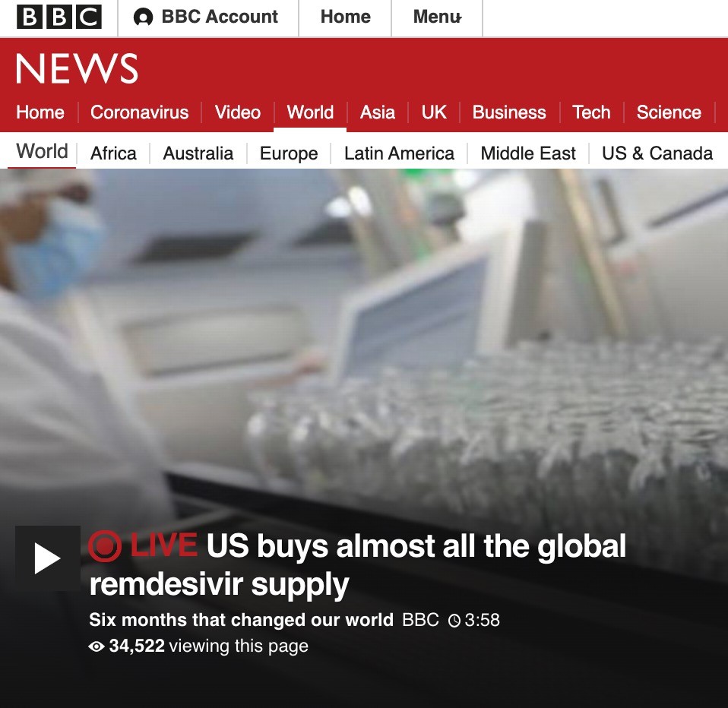Image resolution: width=728 pixels, height=708 pixels.
Task: Open the Coronavirus section tab
Action: 139,112
